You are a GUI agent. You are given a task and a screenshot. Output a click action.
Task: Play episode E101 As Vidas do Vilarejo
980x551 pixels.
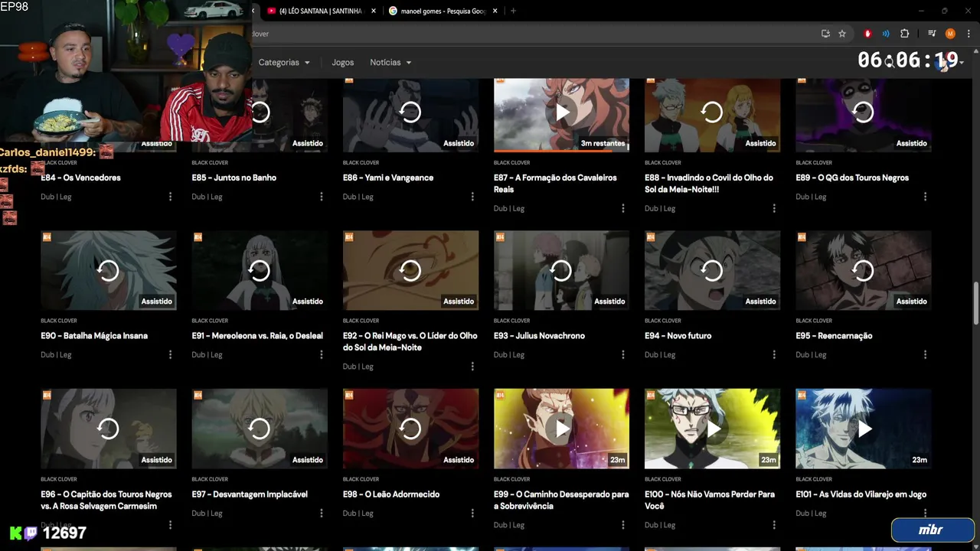(863, 429)
